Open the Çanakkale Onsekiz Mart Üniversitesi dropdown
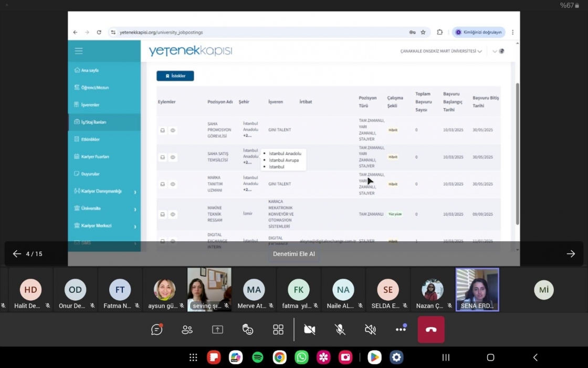This screenshot has height=368, width=588. tap(440, 51)
